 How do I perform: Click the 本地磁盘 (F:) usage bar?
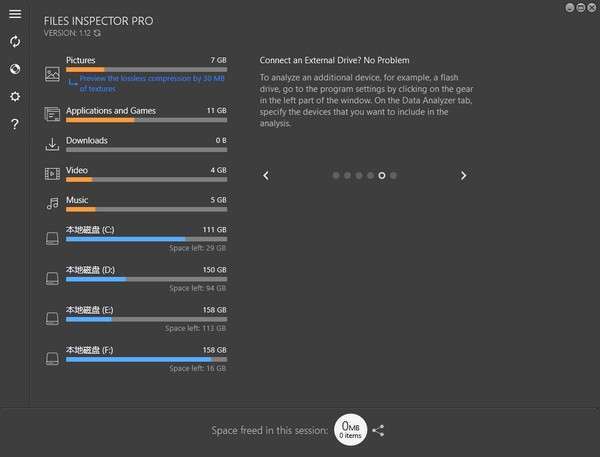coord(146,359)
